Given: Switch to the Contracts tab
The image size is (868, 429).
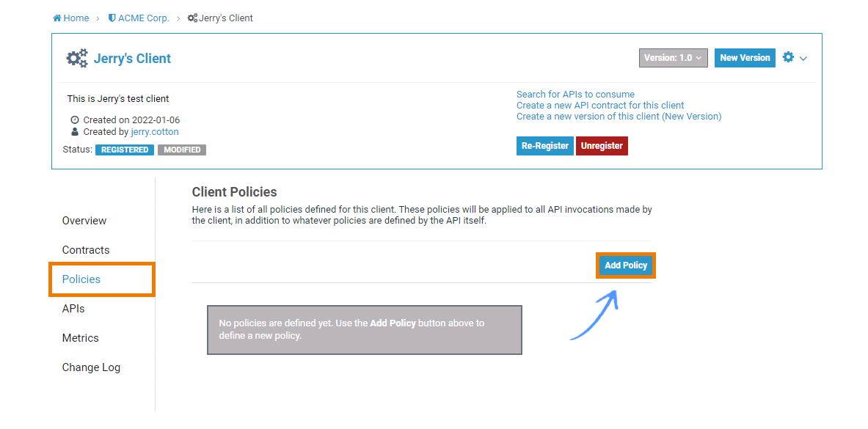Looking at the screenshot, I should [86, 249].
